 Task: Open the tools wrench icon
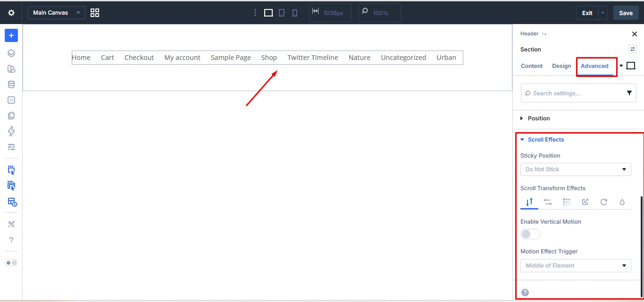[11, 224]
